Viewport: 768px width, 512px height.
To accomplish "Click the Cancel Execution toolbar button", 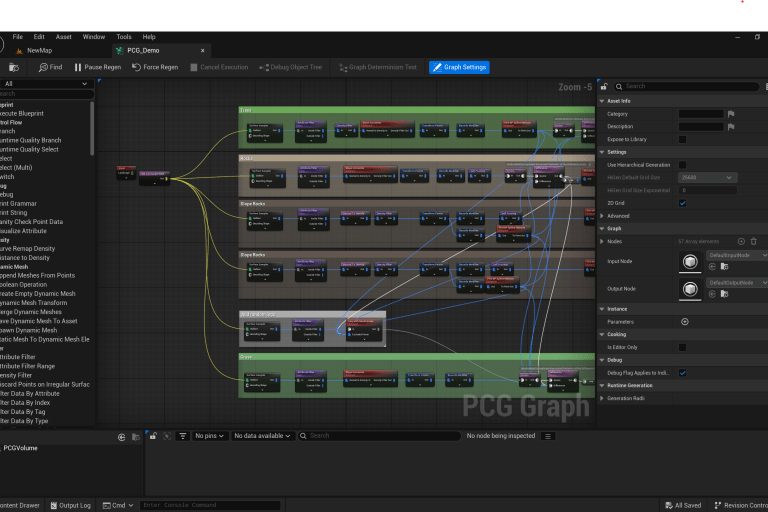I will tap(219, 67).
